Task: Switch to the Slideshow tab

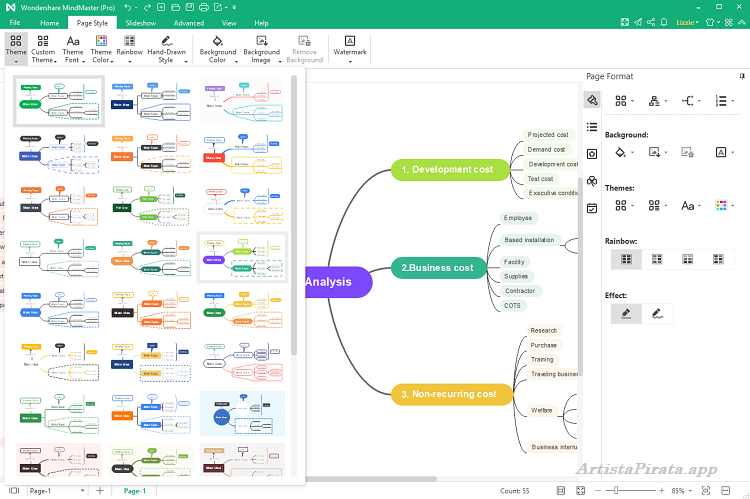Action: coord(140,22)
